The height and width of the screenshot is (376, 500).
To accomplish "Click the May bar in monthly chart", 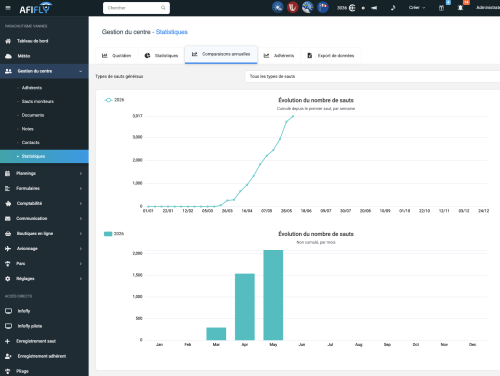I will 273,295.
